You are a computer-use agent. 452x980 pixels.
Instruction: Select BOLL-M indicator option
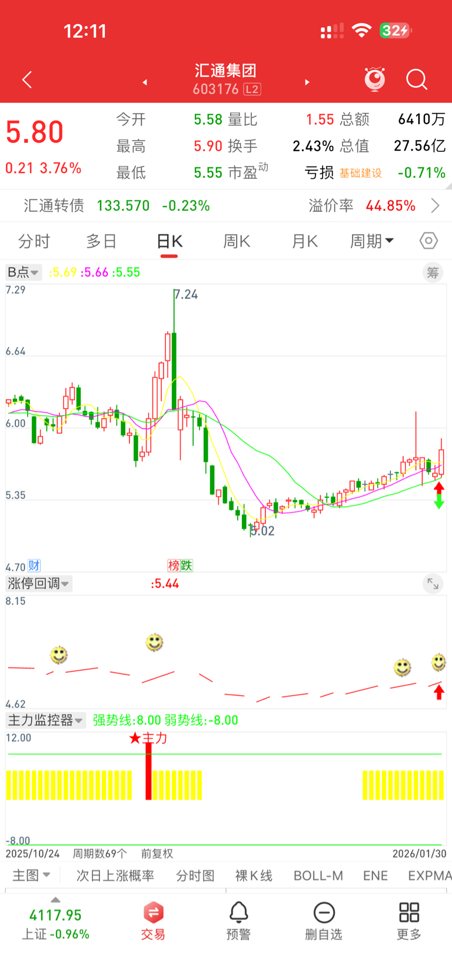318,876
